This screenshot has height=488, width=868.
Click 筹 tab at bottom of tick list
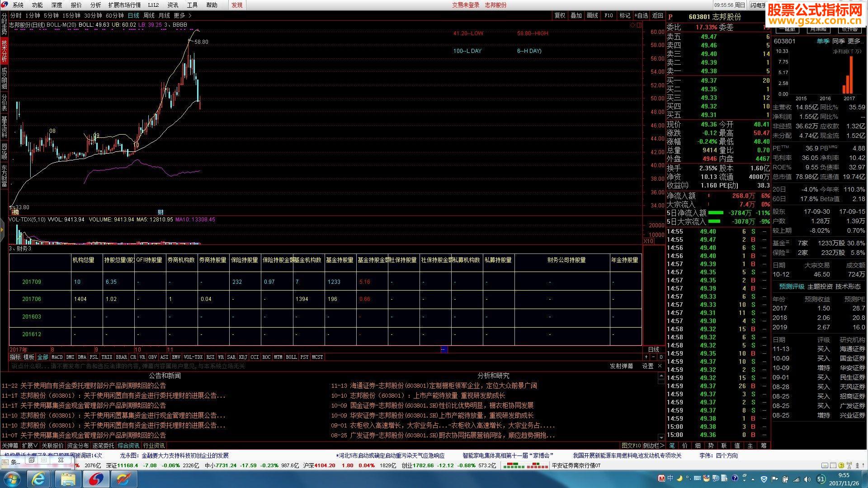click(x=764, y=446)
